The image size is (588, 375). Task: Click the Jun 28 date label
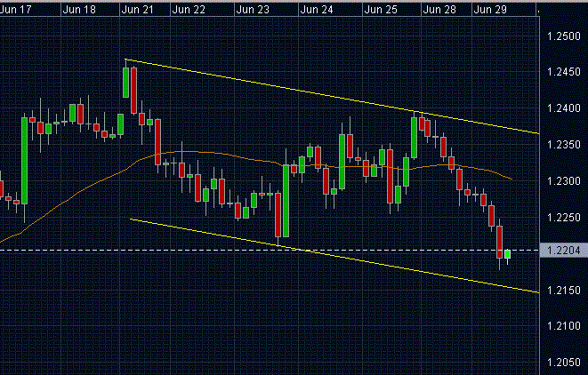coord(439,10)
